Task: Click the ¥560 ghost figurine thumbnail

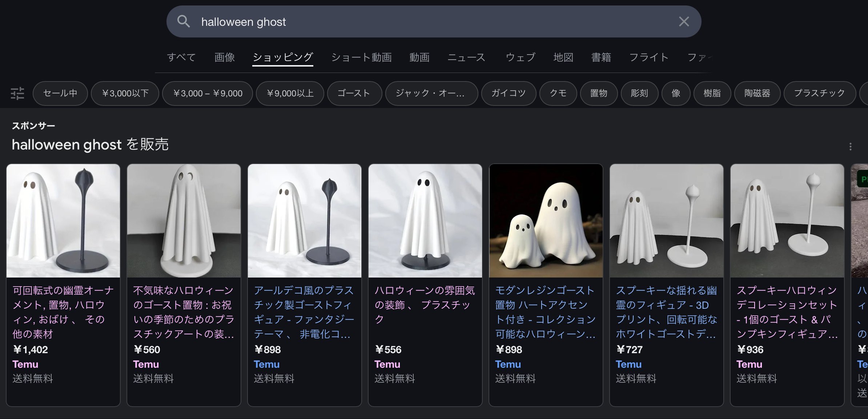Action: [184, 221]
